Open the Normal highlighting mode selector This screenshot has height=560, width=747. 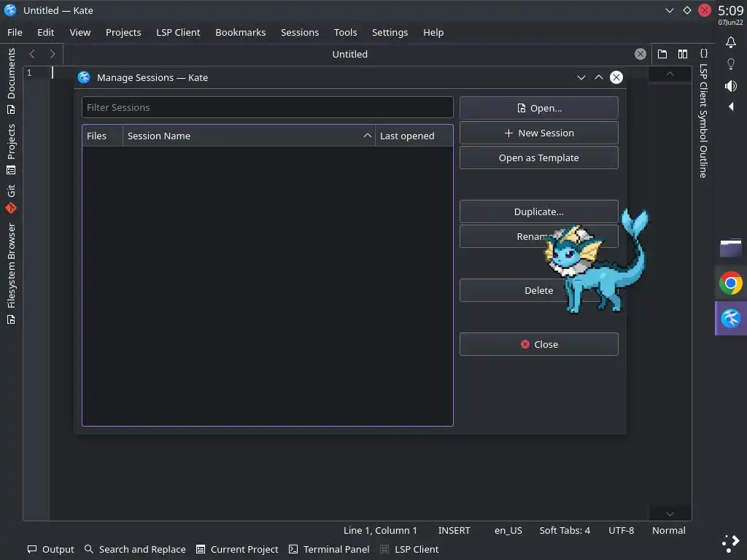pyautogui.click(x=669, y=531)
